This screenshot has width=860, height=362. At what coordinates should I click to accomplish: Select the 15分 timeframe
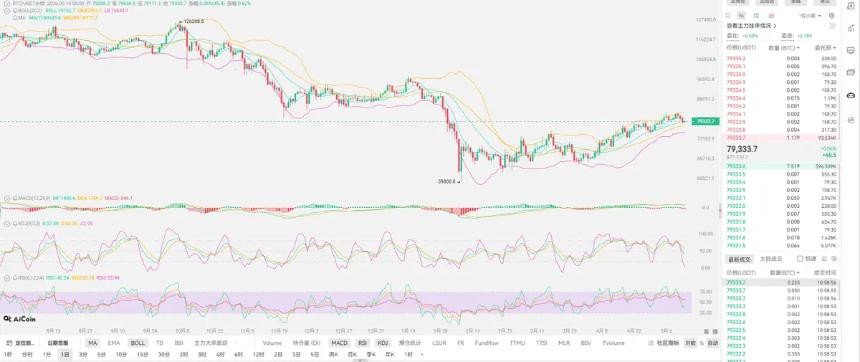pyautogui.click(x=142, y=354)
